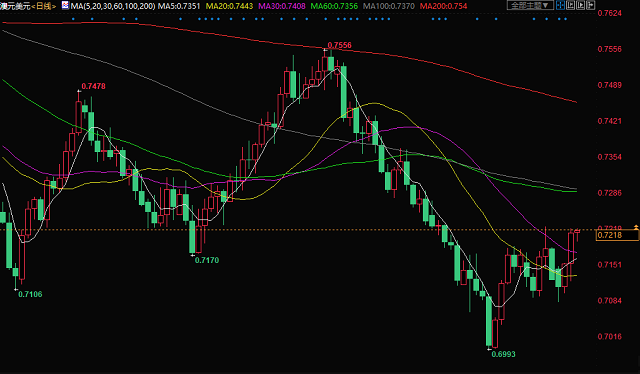Click the second playback-style icon in top toolbar
This screenshot has width=640, height=374.
(571, 5)
